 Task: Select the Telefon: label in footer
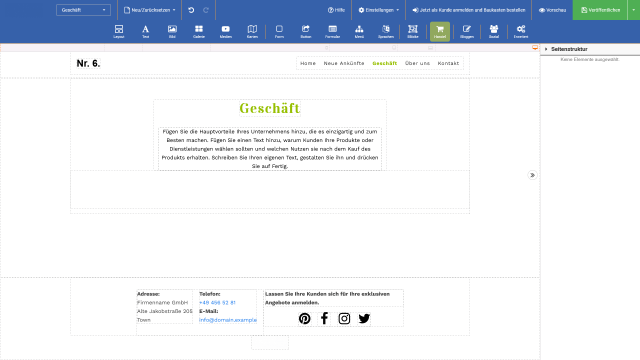click(x=210, y=294)
